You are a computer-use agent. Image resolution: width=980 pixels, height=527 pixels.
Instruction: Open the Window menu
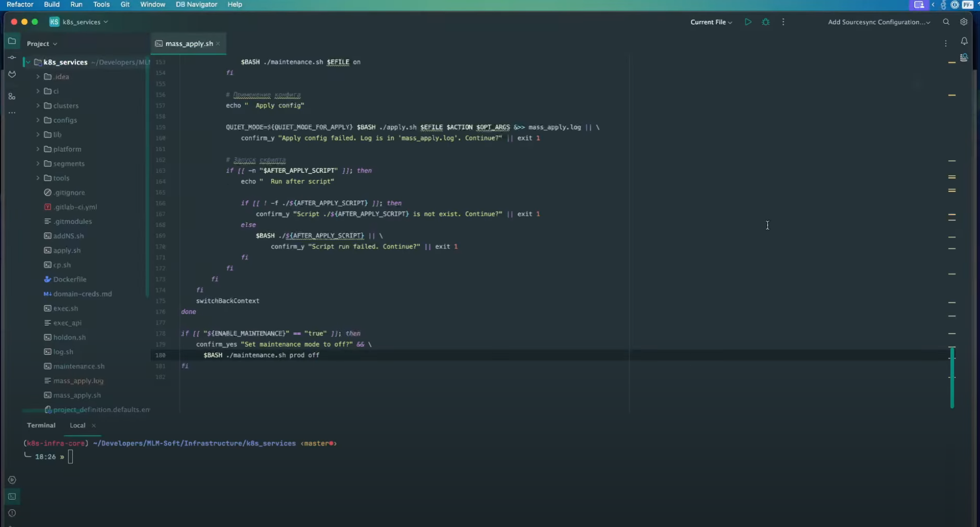click(x=153, y=5)
